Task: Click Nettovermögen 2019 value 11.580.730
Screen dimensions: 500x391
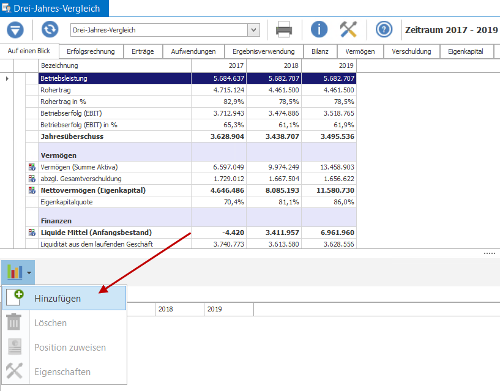Action: pos(335,190)
